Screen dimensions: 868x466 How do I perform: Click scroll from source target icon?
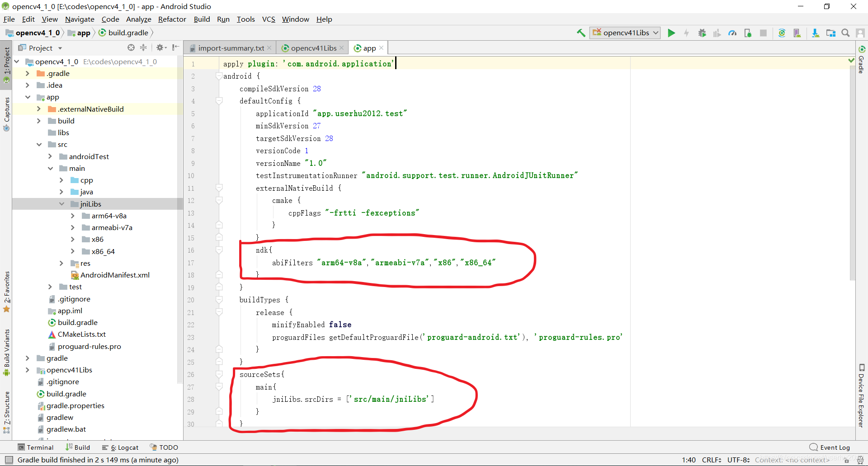131,48
